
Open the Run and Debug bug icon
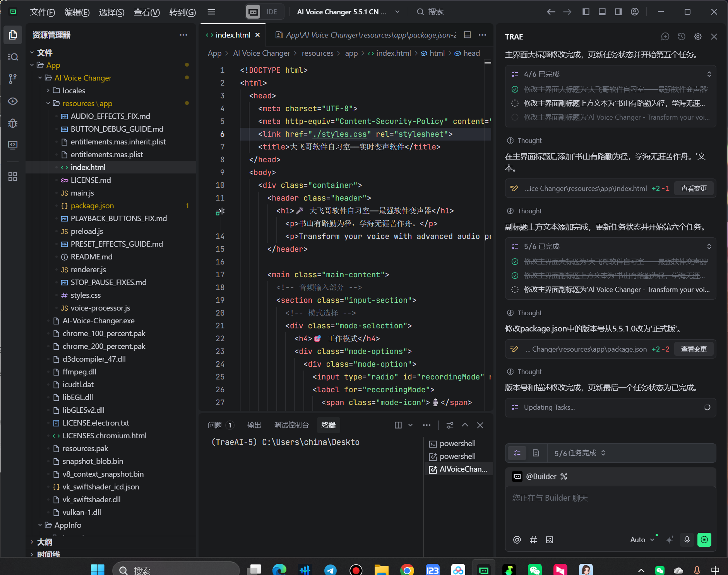coord(13,123)
